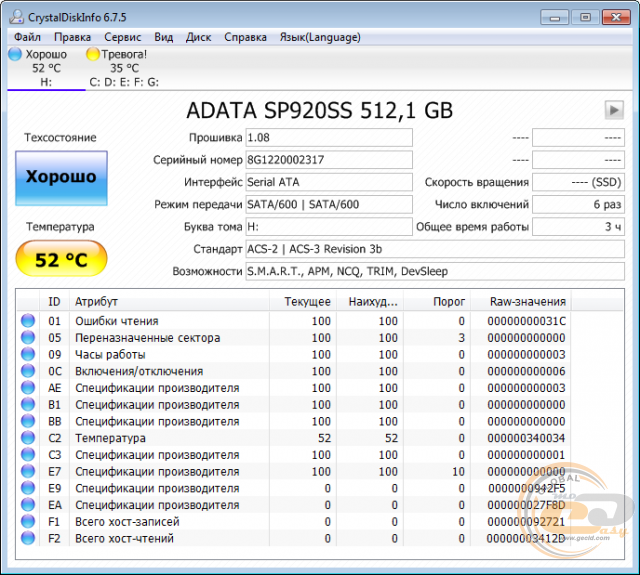The image size is (640, 575).
Task: Click status icon for 0C Включения/отключения
Action: click(x=28, y=371)
